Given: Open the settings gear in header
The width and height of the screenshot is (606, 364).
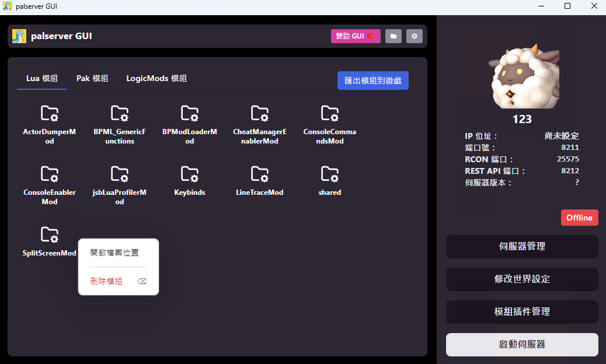Looking at the screenshot, I should click(415, 36).
